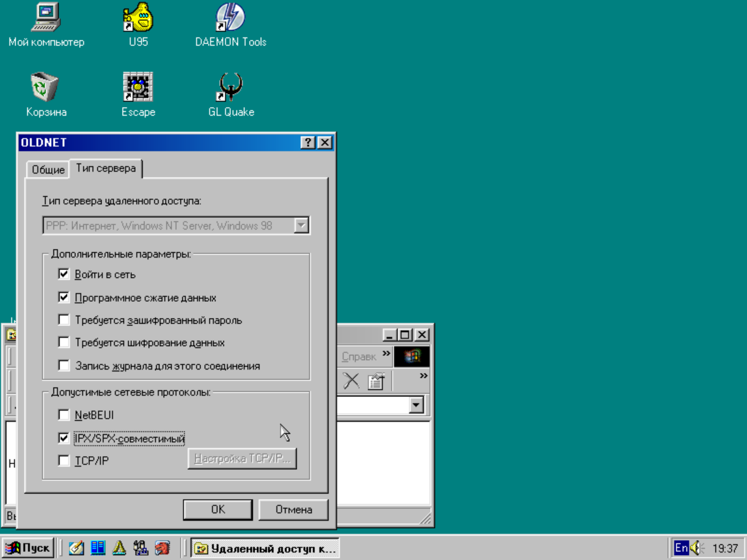The width and height of the screenshot is (747, 560).
Task: Open the Мой компьютер desktop icon
Action: pyautogui.click(x=45, y=18)
